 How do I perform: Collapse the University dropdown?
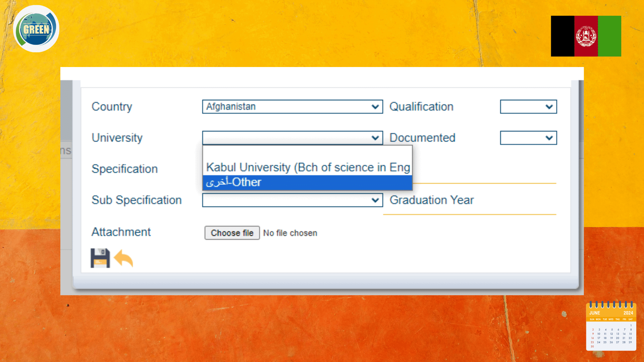click(292, 138)
